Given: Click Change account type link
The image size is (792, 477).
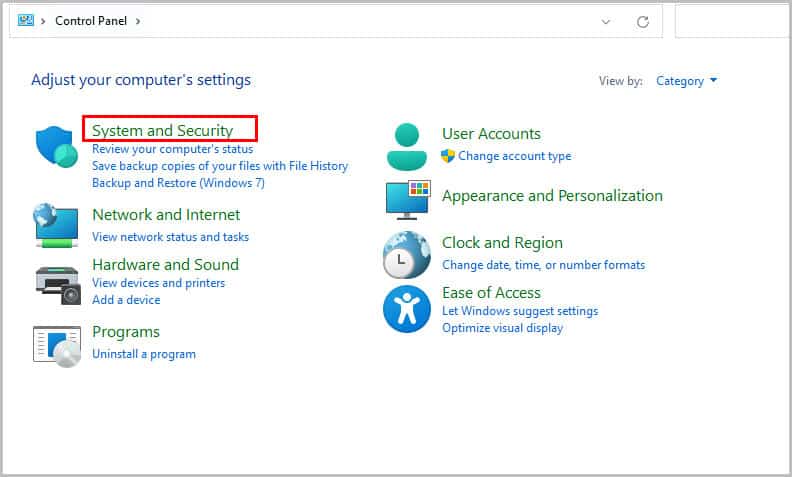Looking at the screenshot, I should click(x=515, y=156).
